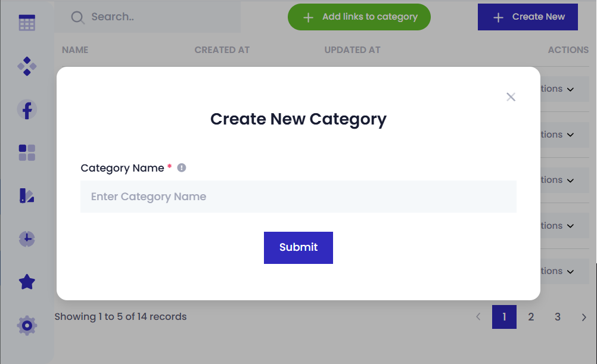Go to page 2 of records
This screenshot has width=597, height=364.
click(x=531, y=317)
